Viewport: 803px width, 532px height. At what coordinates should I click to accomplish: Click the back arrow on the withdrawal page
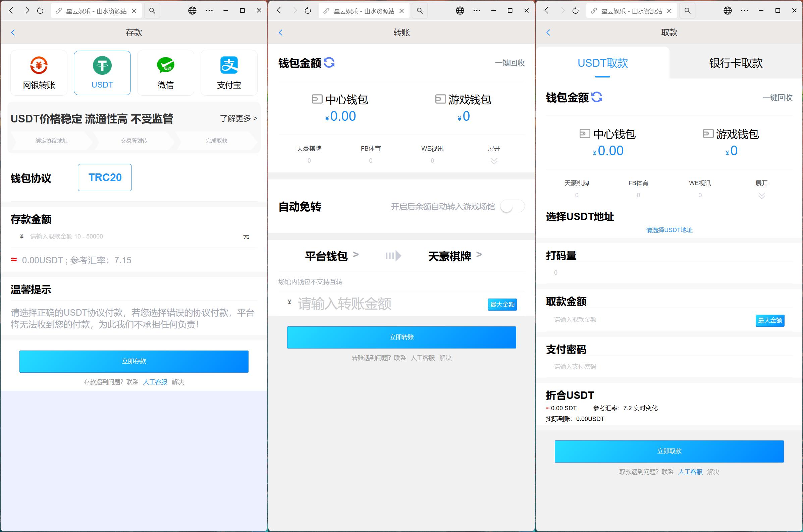tap(548, 32)
